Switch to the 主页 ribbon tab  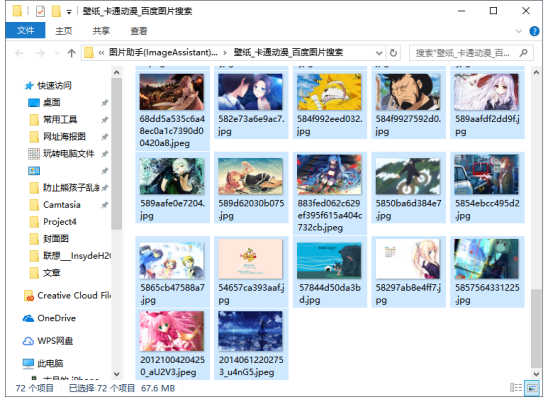64,31
